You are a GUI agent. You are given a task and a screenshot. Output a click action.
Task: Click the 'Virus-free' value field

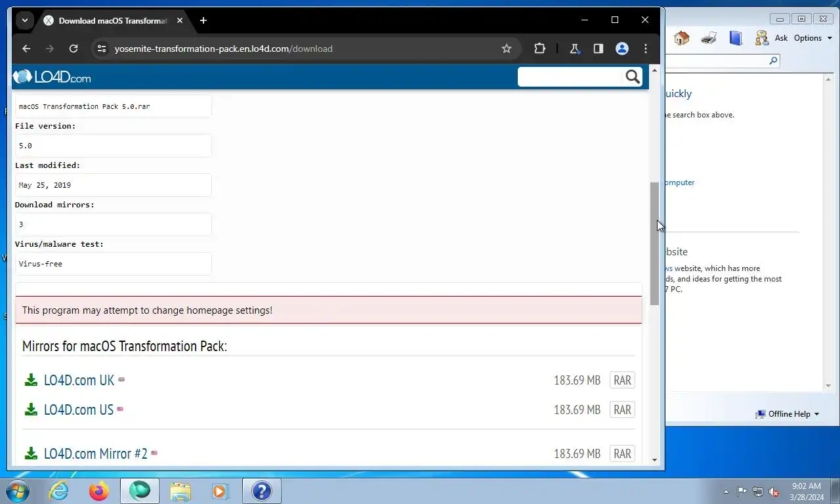(114, 264)
